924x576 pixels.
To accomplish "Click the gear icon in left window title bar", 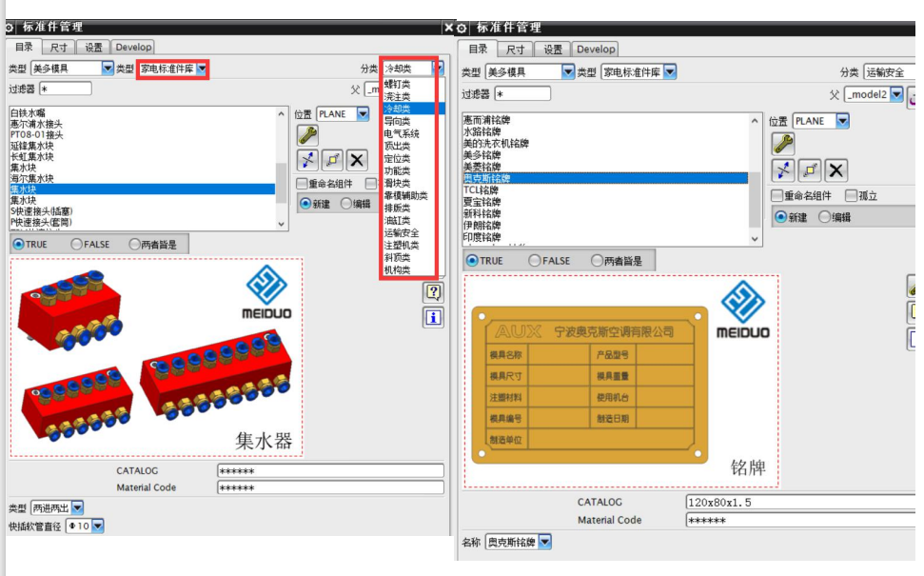I will [9, 27].
